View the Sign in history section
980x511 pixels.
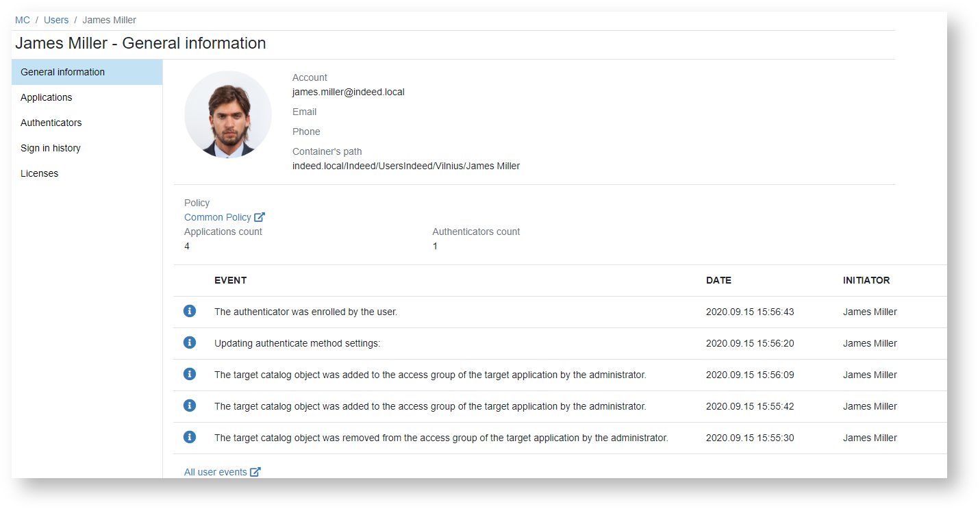tap(50, 148)
